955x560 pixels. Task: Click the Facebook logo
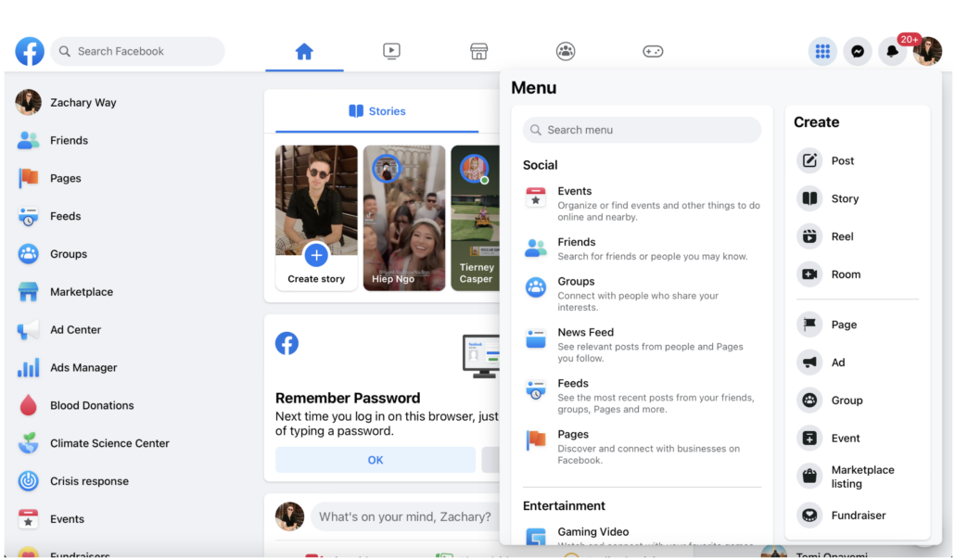click(30, 52)
